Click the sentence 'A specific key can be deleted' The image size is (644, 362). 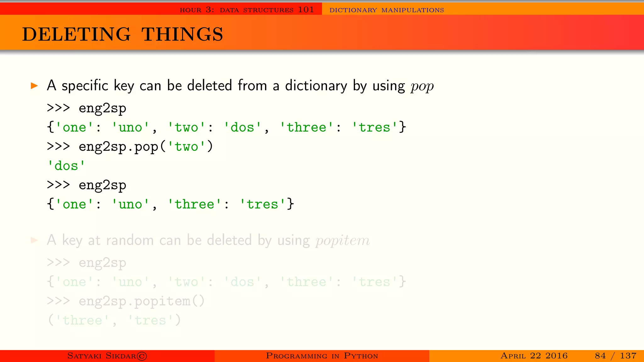pos(240,85)
